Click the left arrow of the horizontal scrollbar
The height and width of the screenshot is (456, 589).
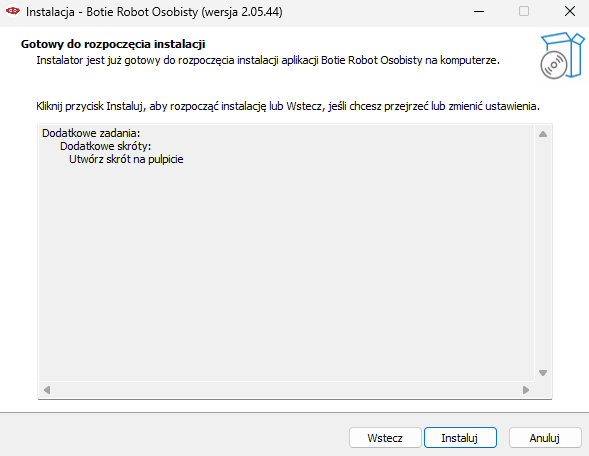[x=47, y=390]
